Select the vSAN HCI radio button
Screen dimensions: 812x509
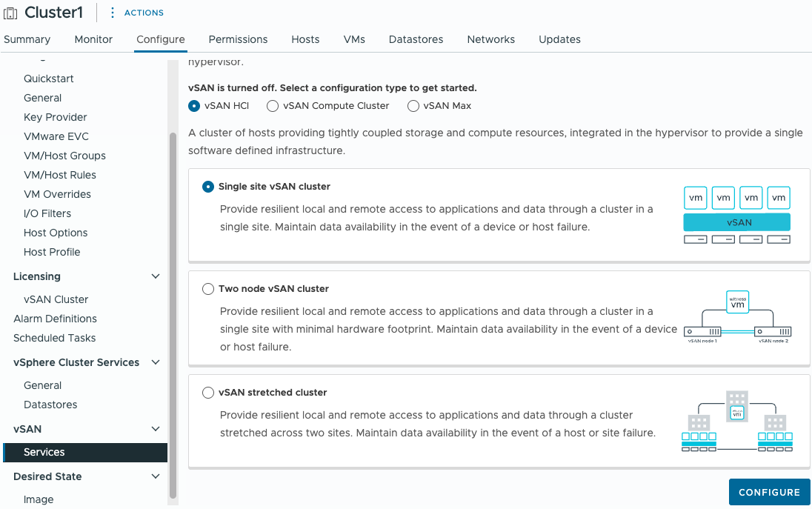194,106
